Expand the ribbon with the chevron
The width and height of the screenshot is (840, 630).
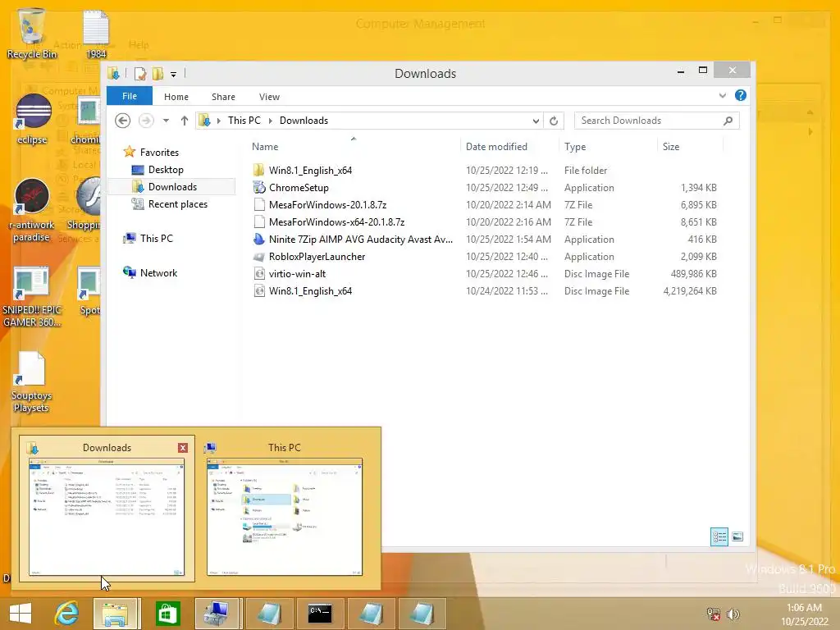[x=722, y=95]
